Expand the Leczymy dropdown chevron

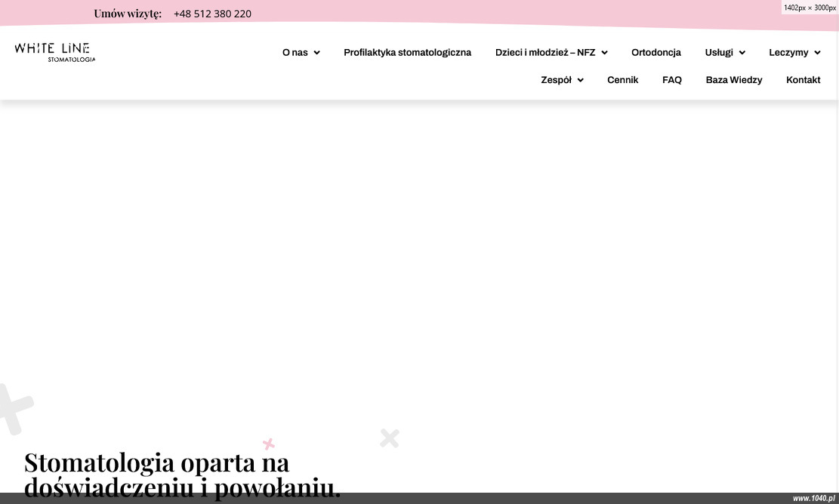pyautogui.click(x=817, y=52)
